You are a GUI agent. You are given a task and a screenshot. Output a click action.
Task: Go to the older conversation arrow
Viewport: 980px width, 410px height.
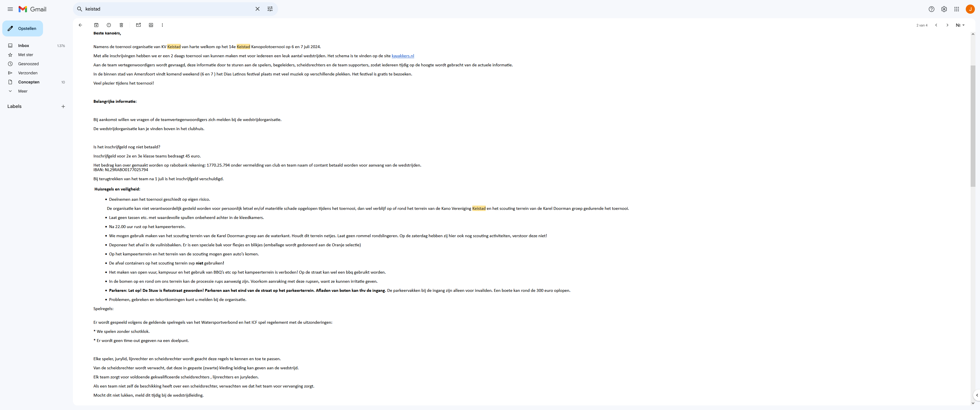(947, 25)
